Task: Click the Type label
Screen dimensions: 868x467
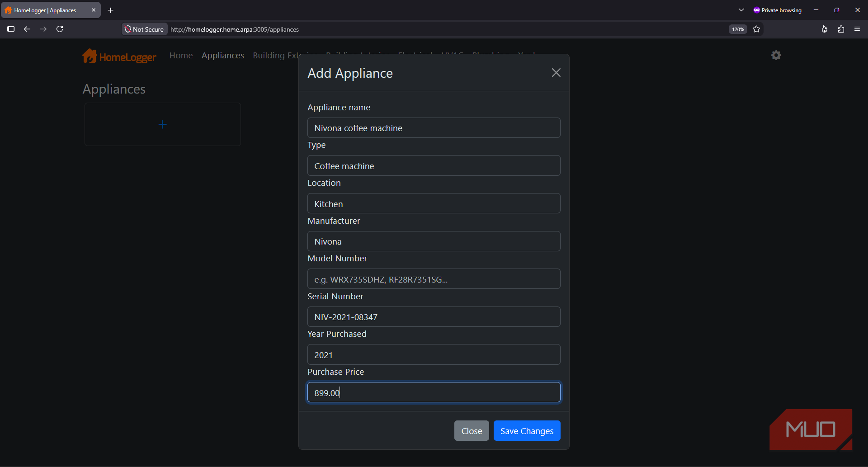Action: click(316, 145)
